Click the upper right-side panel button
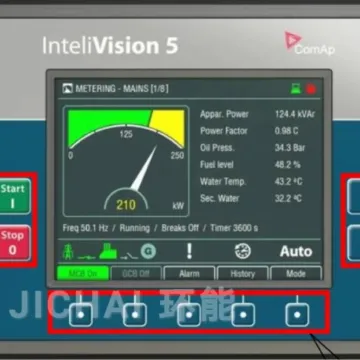This screenshot has width=360, height=360. point(354,197)
